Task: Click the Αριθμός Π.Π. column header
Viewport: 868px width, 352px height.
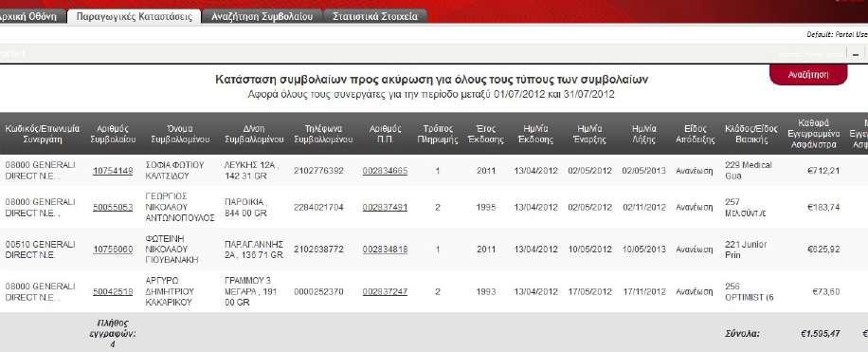Action: [386, 134]
